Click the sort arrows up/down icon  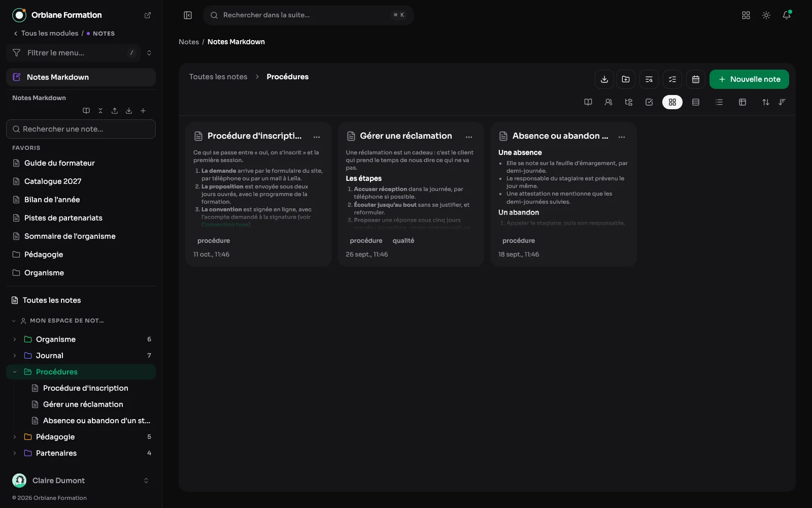tap(766, 102)
